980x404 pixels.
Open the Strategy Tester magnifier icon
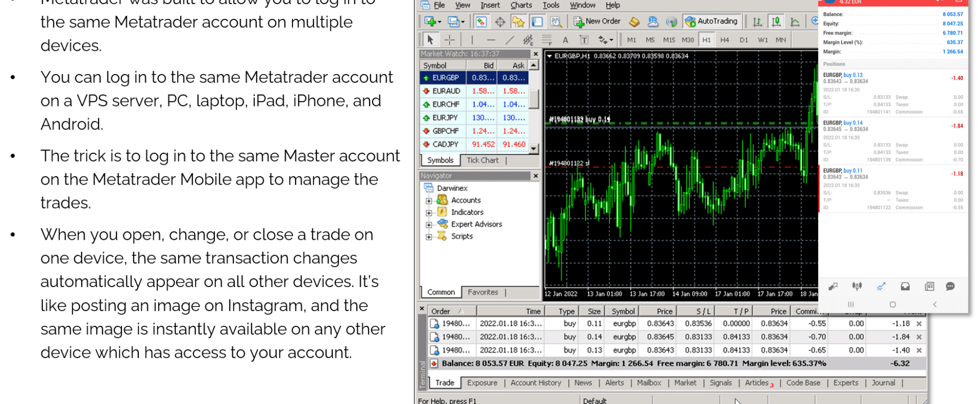pos(556,22)
